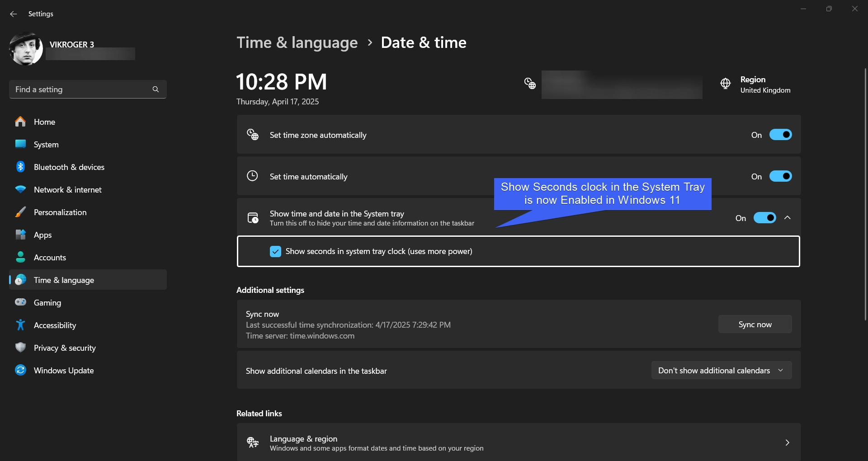This screenshot has height=461, width=868.
Task: Collapse the System tray time section chevron
Action: (x=788, y=218)
